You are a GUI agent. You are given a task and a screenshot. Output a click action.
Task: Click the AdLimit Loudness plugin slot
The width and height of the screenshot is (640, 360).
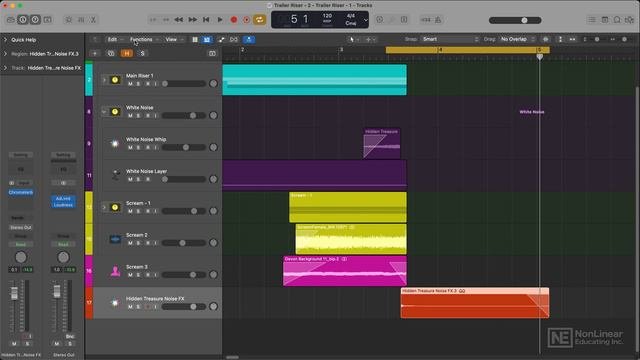63,201
